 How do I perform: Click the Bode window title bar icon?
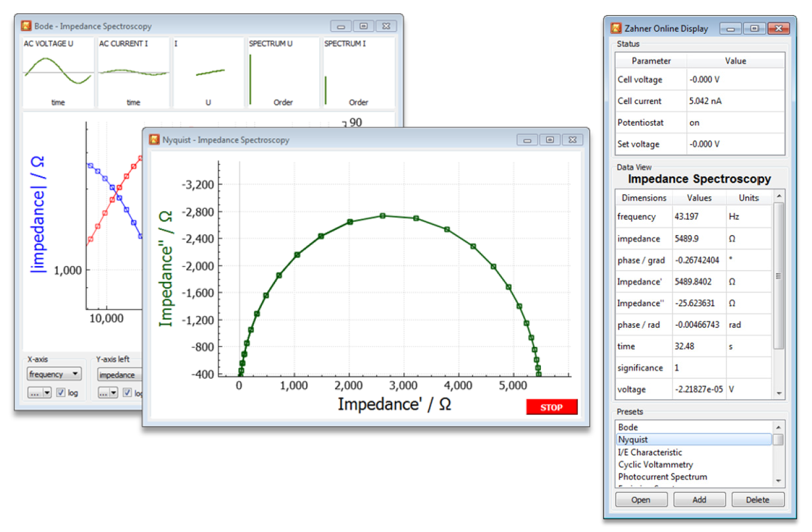pyautogui.click(x=26, y=26)
